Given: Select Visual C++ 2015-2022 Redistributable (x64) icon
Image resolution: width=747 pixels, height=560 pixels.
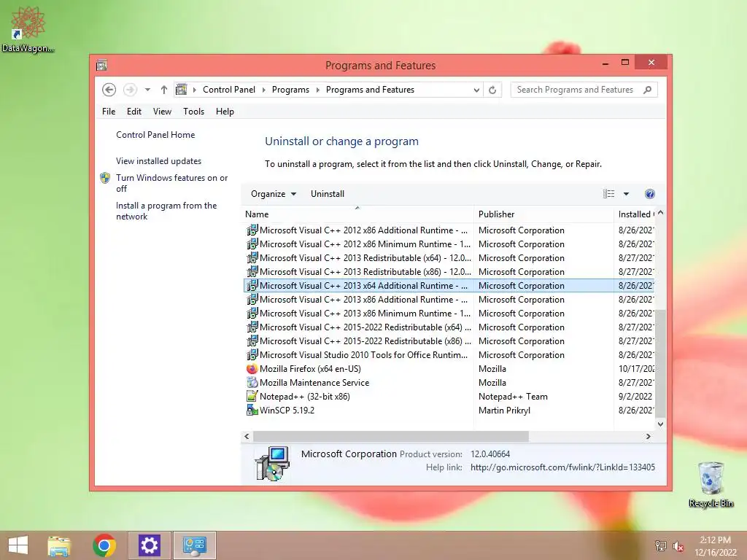Looking at the screenshot, I should [x=252, y=327].
